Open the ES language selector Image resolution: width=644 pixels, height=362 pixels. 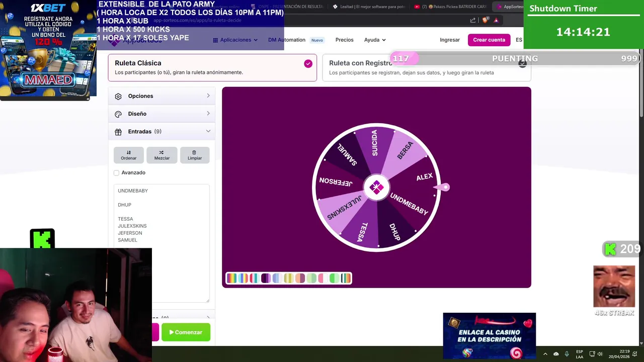point(519,40)
